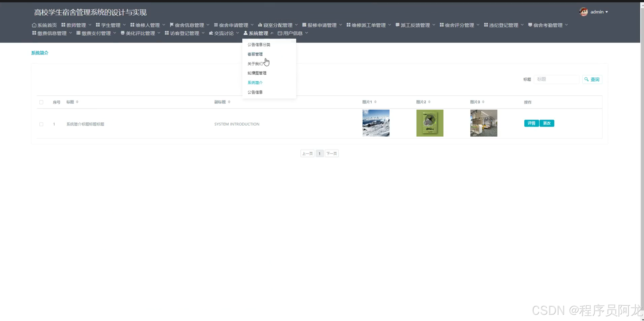The image size is (644, 321).
Task: Click the admin avatar image
Action: [583, 12]
